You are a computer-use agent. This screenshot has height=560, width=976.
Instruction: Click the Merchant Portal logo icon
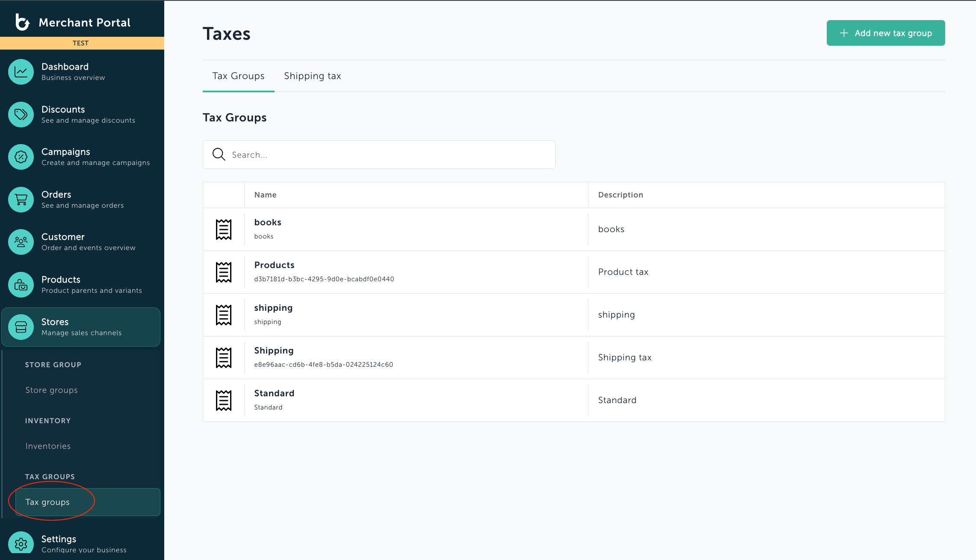pyautogui.click(x=22, y=22)
